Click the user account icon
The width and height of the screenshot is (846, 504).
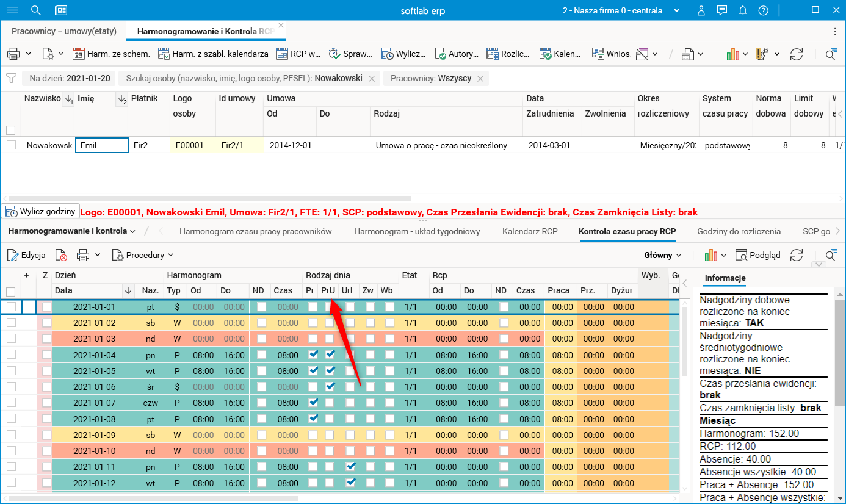click(702, 10)
